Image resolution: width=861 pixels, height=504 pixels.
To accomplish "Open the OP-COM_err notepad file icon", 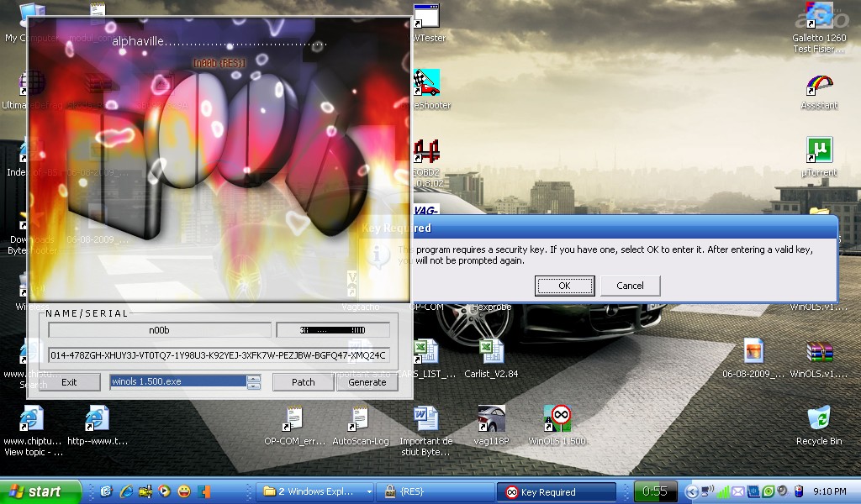I will [x=293, y=418].
